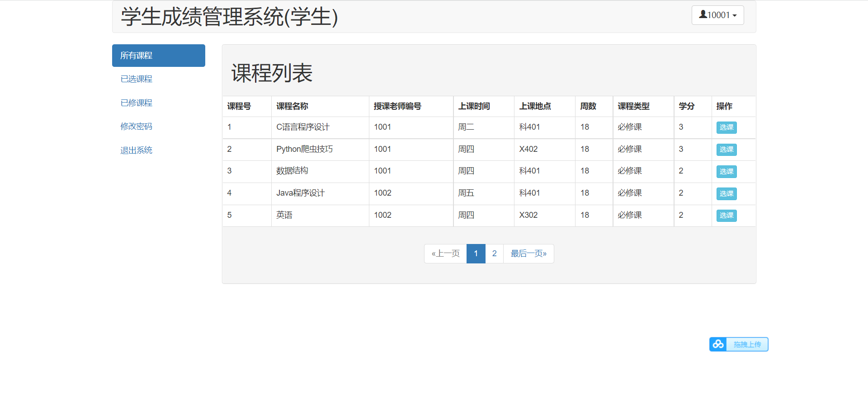This screenshot has height=394, width=868.
Task: Jump to the last page with 最后一页»
Action: pos(528,253)
